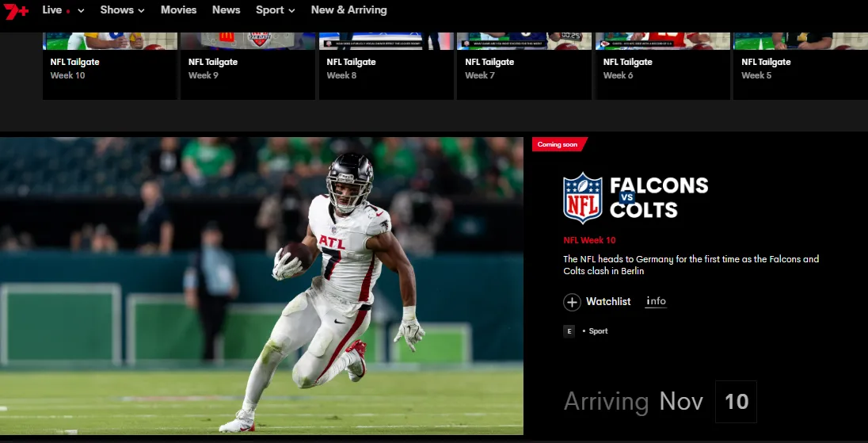Click the FALCONS VS COLTS title

(x=659, y=197)
